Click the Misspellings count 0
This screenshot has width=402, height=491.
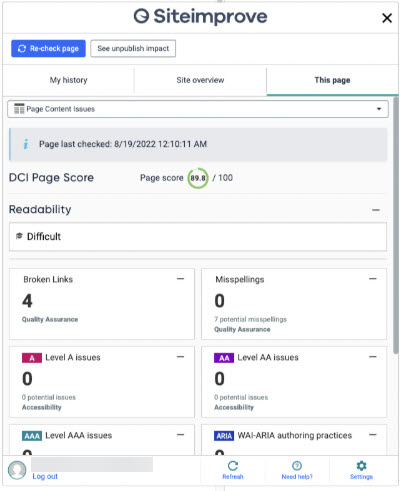coord(219,301)
